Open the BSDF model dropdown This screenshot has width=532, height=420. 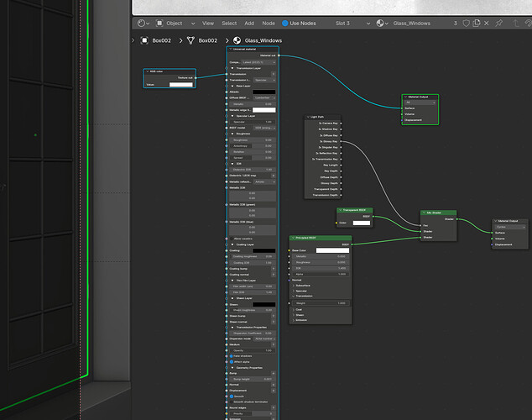264,128
